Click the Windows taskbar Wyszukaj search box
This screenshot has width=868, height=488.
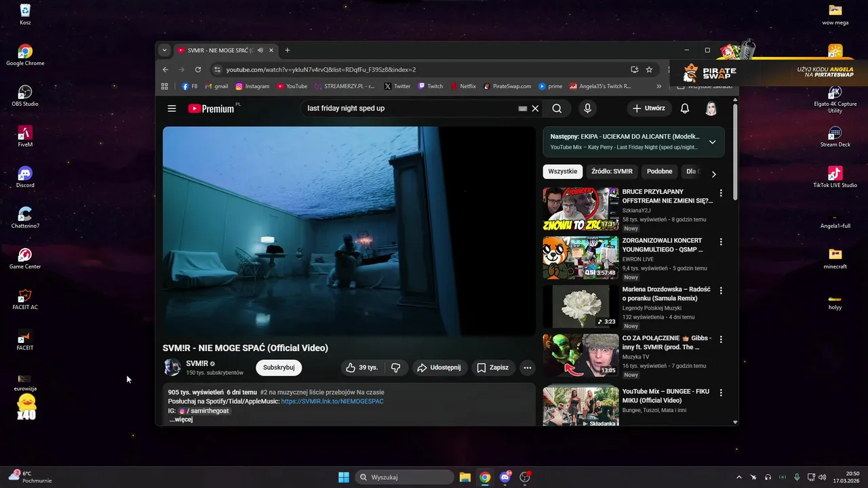click(x=405, y=477)
